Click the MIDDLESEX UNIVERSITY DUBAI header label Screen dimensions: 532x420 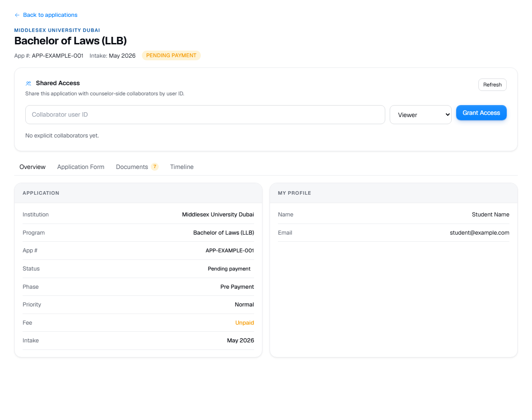pos(57,30)
